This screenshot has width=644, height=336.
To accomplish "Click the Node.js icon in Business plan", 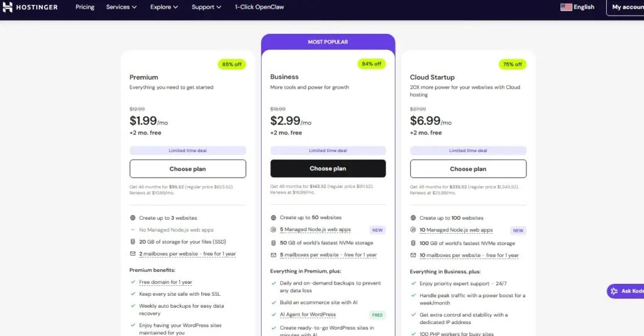I will click(x=273, y=230).
